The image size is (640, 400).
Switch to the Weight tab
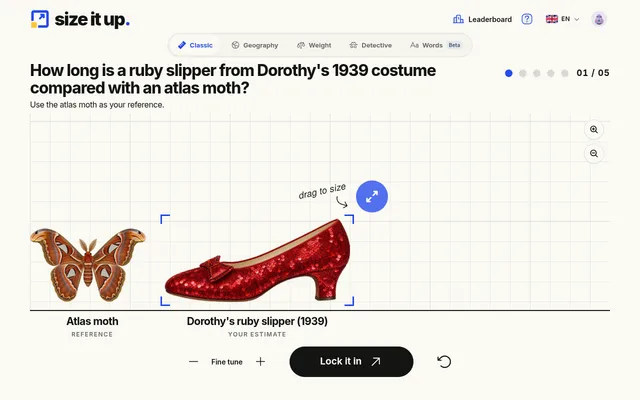pos(314,45)
